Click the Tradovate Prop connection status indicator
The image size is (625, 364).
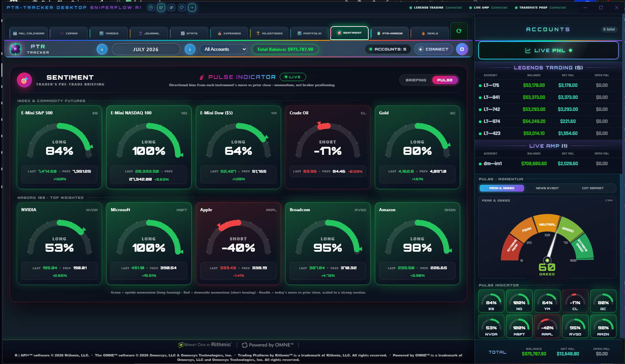[x=540, y=8]
